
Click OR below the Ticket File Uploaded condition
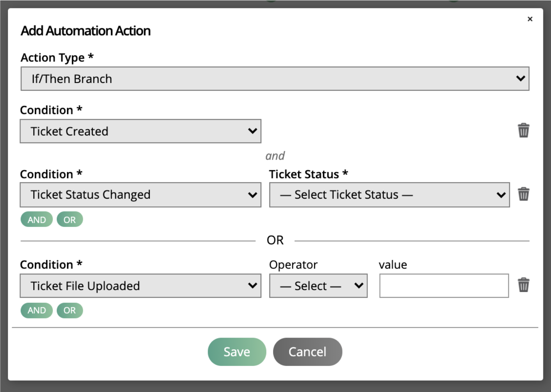70,310
